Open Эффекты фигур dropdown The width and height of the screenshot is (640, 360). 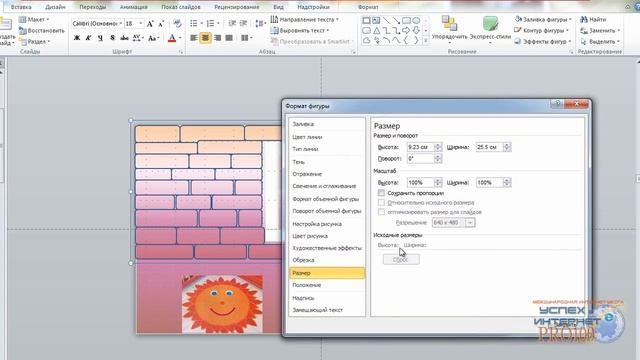[543, 41]
